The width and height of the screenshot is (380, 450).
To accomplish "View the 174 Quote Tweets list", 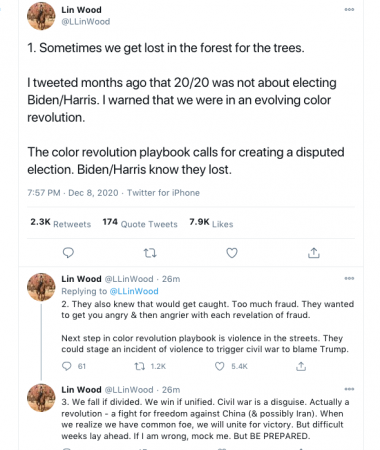I will point(140,223).
